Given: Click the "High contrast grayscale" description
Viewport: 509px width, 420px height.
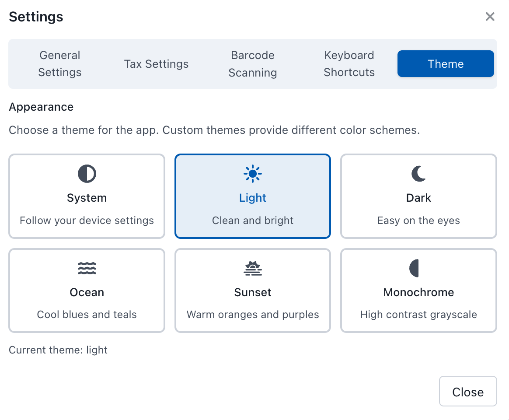Looking at the screenshot, I should pos(418,315).
